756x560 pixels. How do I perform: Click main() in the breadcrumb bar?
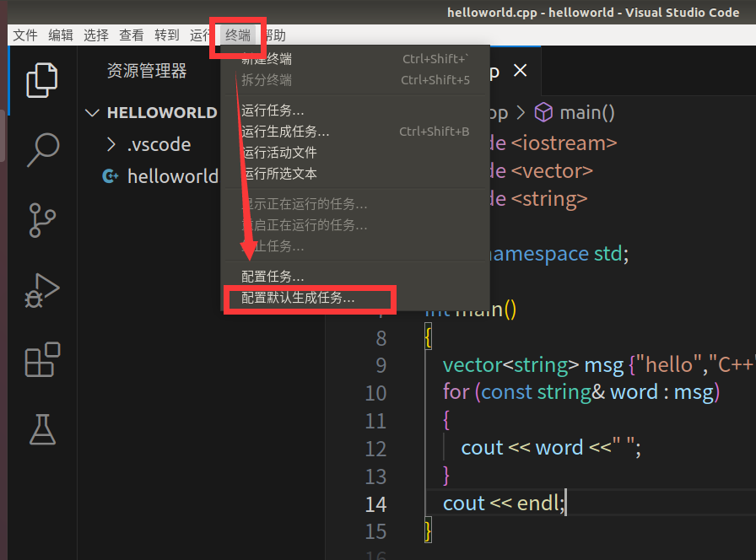coord(586,113)
